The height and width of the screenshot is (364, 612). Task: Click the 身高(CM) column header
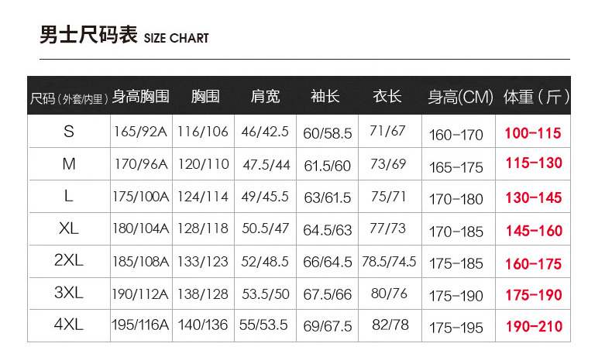click(460, 98)
